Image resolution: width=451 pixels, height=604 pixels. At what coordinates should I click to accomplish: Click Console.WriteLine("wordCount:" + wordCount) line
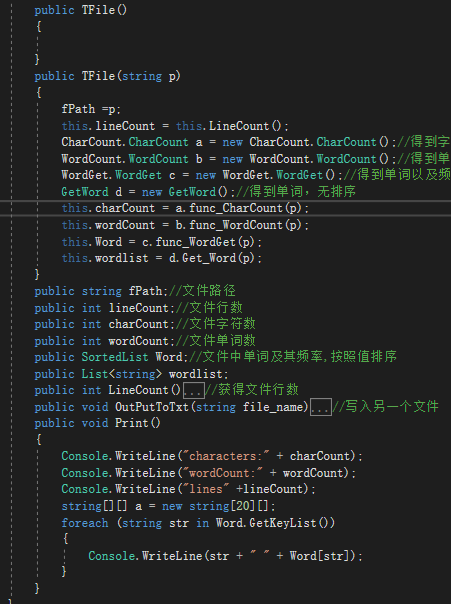[209, 473]
